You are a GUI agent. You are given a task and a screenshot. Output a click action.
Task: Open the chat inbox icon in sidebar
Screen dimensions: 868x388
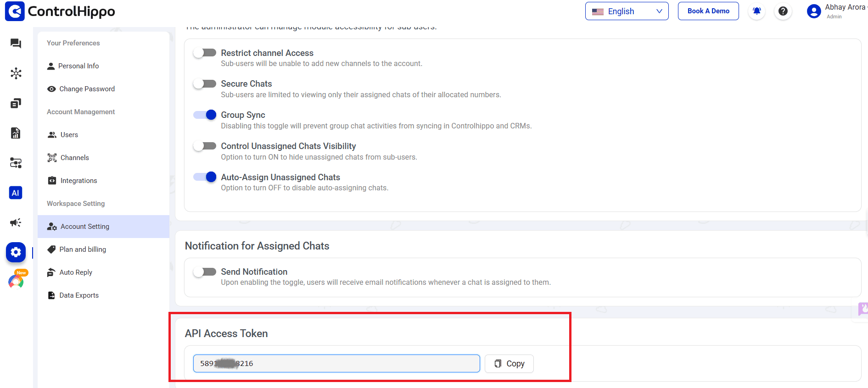coord(16,44)
